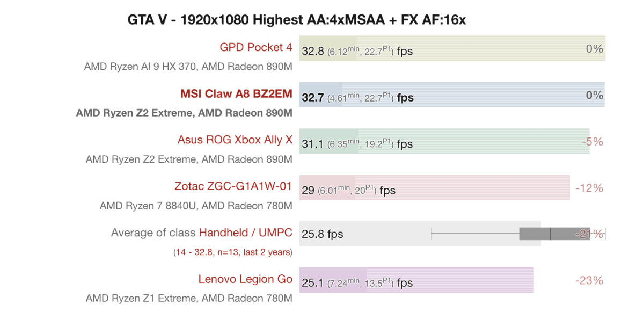Open the MSI Claw A8 BZ2EM link
The height and width of the screenshot is (319, 644).
point(236,94)
